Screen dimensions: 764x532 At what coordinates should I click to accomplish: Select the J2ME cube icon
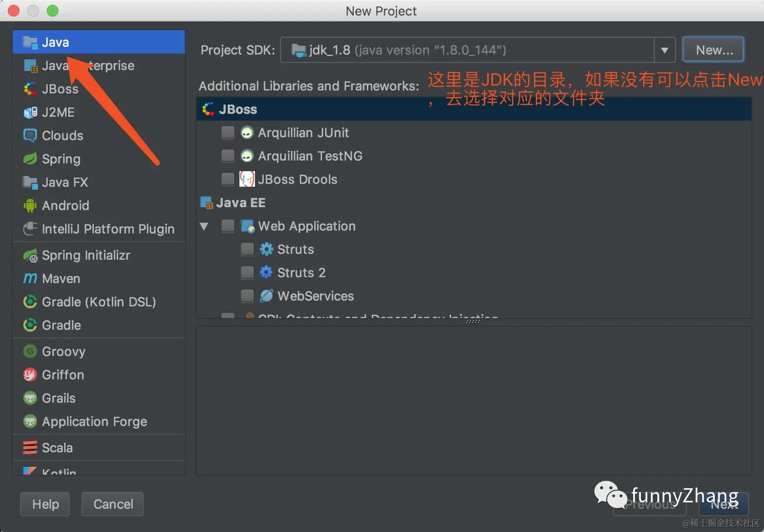click(30, 112)
